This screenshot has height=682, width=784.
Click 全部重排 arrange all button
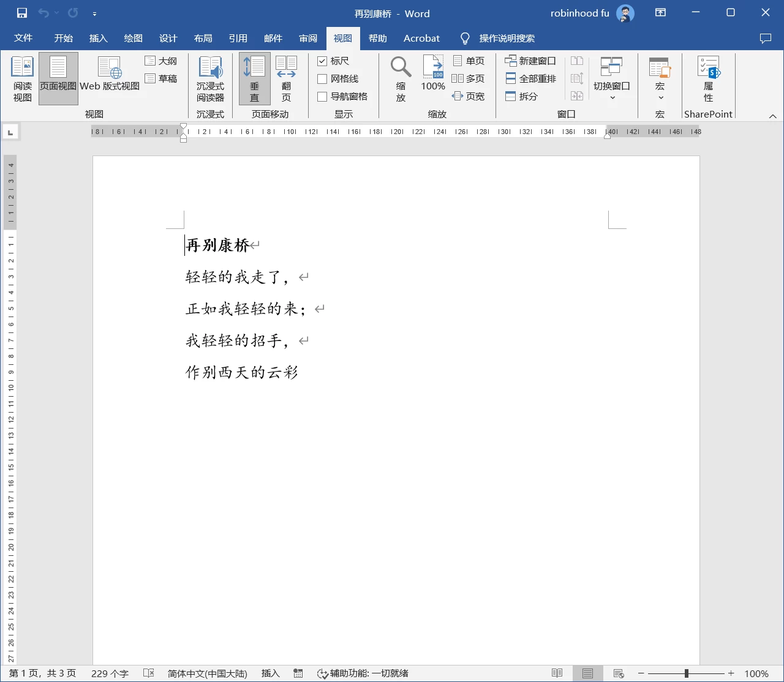[x=530, y=78]
